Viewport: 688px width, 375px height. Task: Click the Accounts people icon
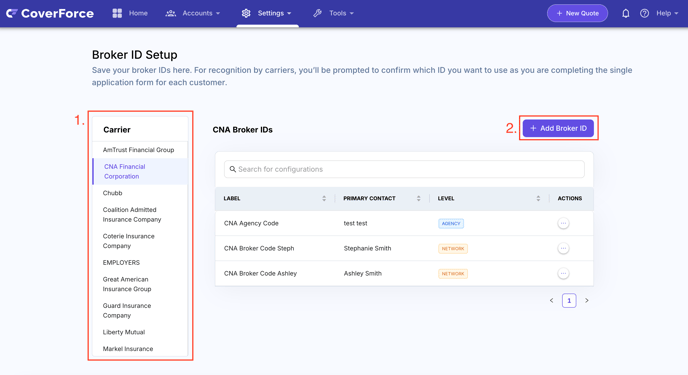click(x=171, y=13)
